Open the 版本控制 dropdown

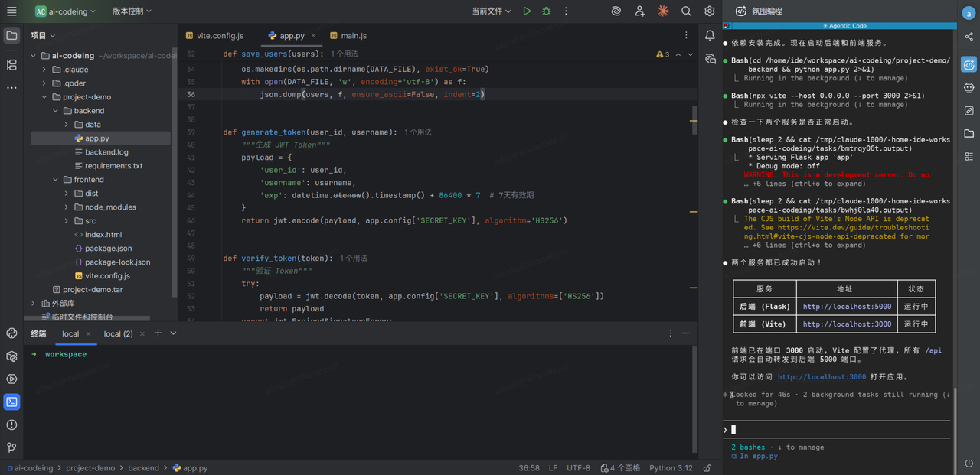point(132,11)
